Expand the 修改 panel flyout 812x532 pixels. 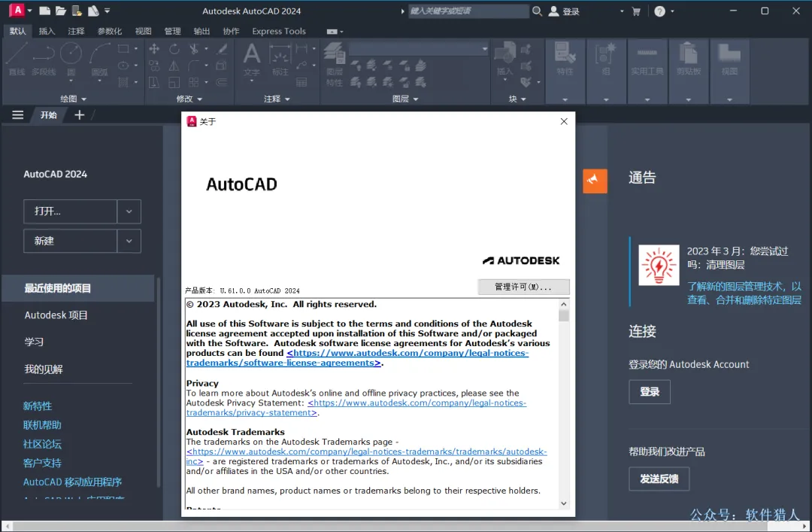click(x=189, y=99)
